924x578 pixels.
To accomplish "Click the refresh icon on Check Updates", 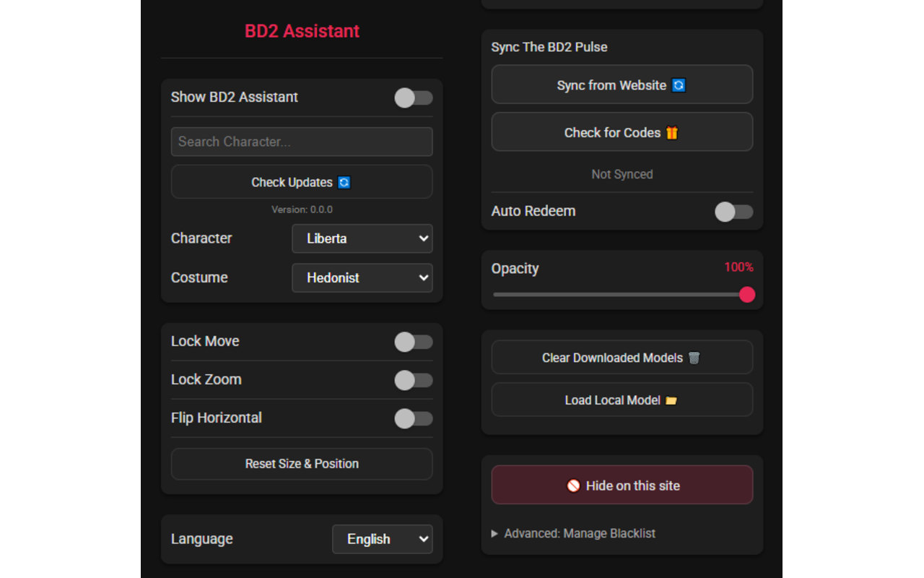I will point(344,183).
